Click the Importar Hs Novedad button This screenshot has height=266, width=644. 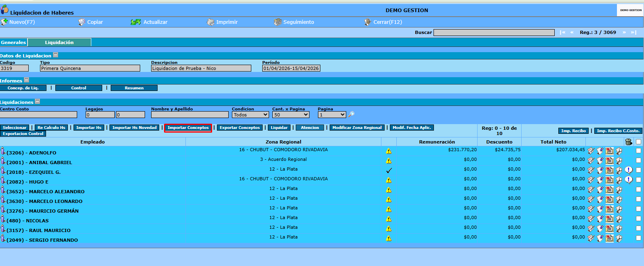(135, 127)
